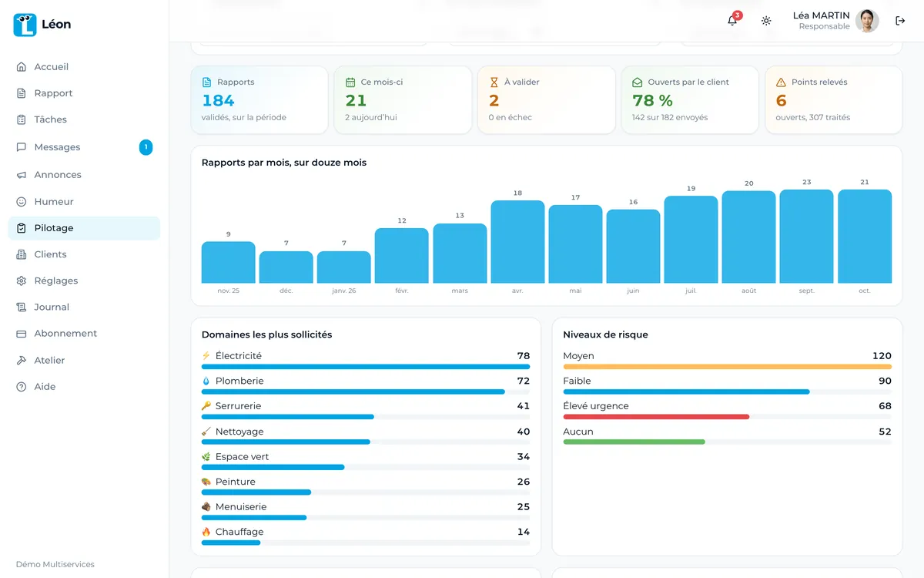Screen dimensions: 924x578
Task: Open the notifications bell
Action: click(732, 21)
